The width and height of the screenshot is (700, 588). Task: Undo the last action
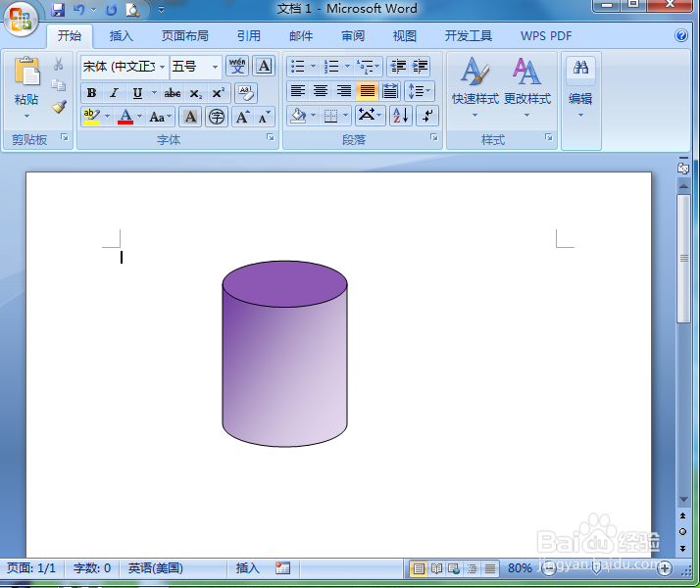tap(78, 10)
